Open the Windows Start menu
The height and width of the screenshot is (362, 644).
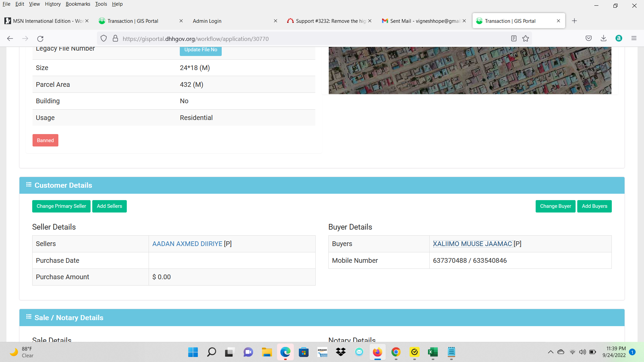click(193, 352)
